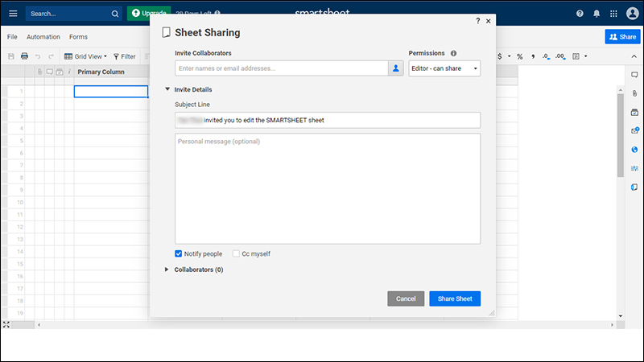Screen dimensions: 644x362
Task: Collapse the Invite Details section
Action: (167, 89)
